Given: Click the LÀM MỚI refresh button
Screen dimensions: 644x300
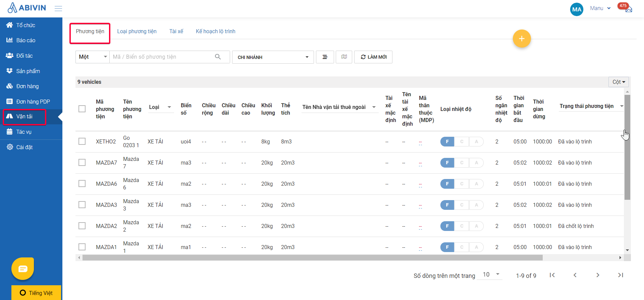Looking at the screenshot, I should pyautogui.click(x=373, y=57).
